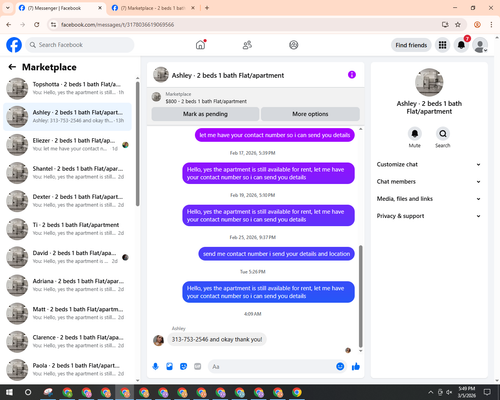Mute this conversation with bell icon
The height and width of the screenshot is (400, 500).
[x=415, y=134]
